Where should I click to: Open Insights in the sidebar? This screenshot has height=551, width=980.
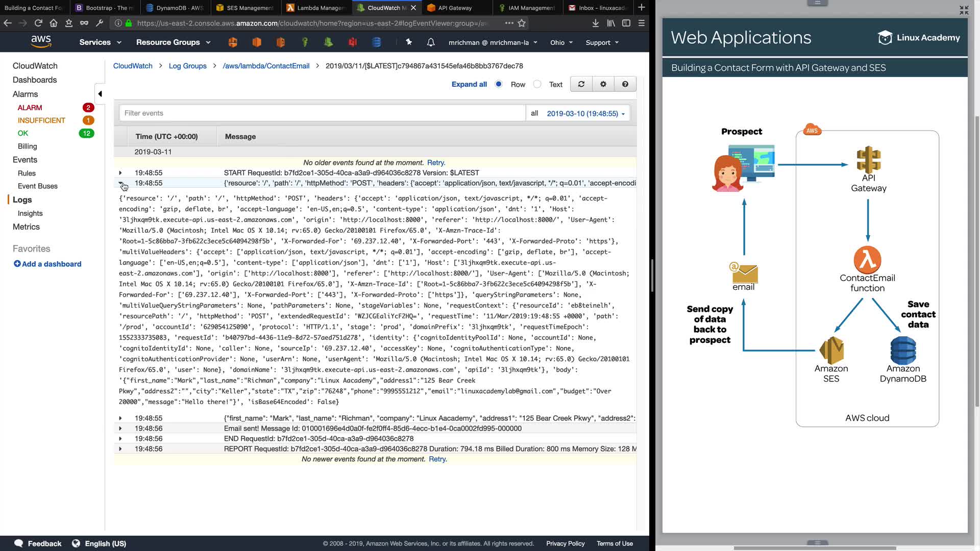30,213
